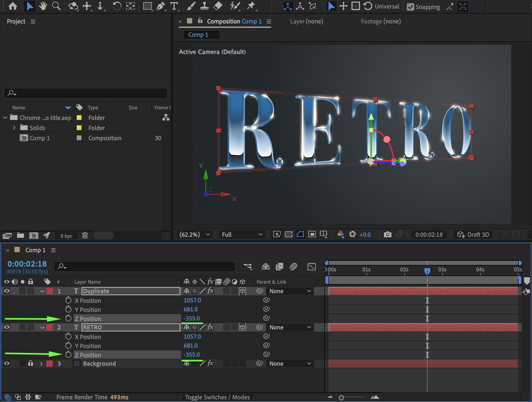Delete selected item with trash icon
The image size is (532, 402).
85,235
